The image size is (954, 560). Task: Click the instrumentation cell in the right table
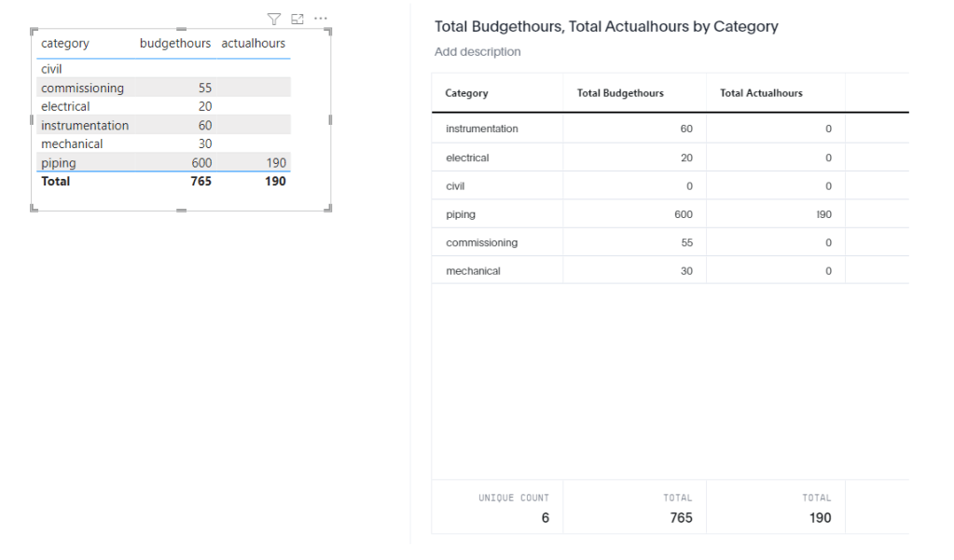[481, 129]
